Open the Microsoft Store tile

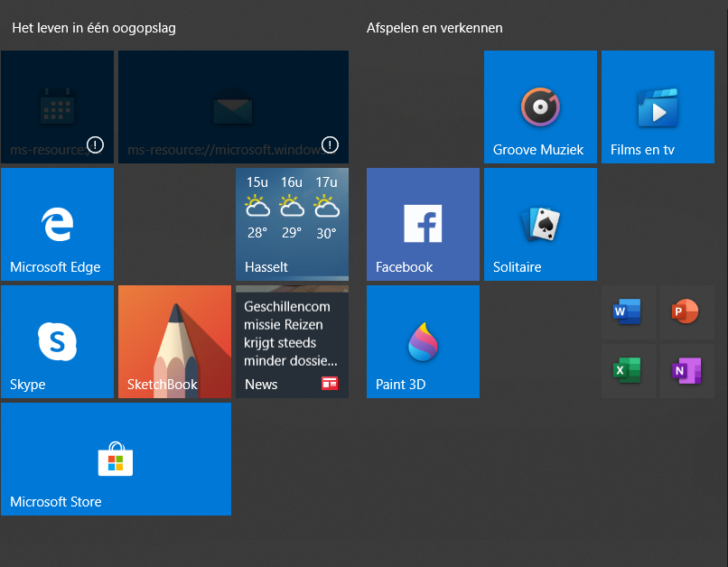tap(117, 459)
